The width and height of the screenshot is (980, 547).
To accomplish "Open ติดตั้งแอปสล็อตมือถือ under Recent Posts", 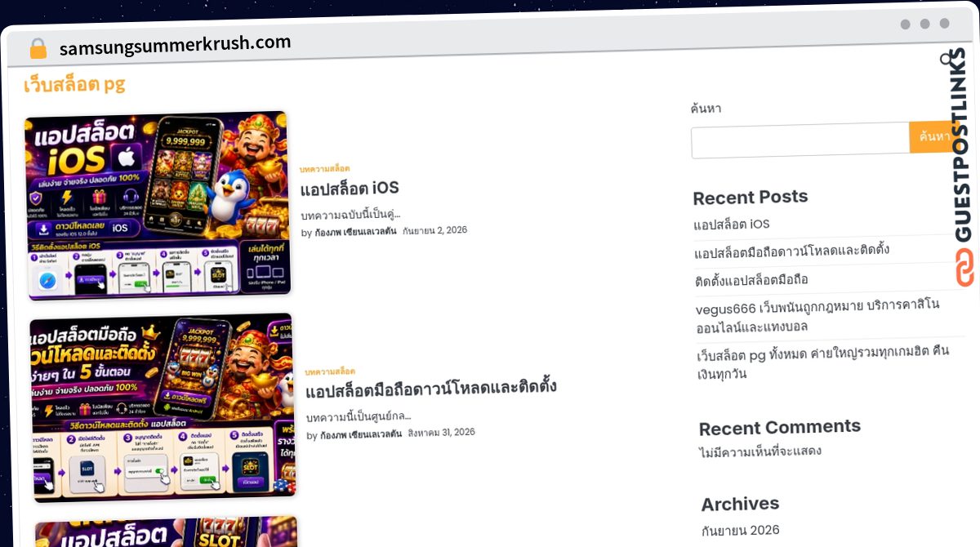I will 751,280.
